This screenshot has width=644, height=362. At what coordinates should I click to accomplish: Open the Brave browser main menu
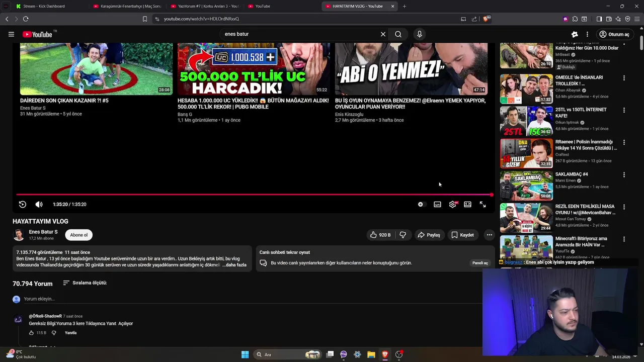[x=637, y=19]
